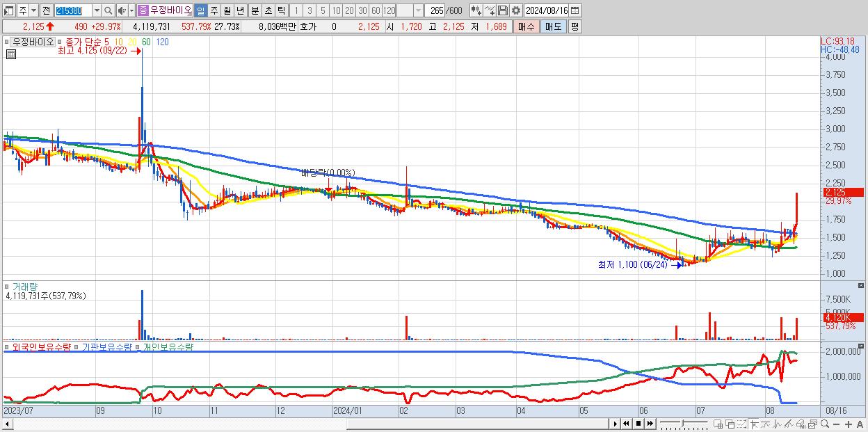Click the trend line analysis icon
This screenshot has height=432, width=868.
(x=766, y=424)
